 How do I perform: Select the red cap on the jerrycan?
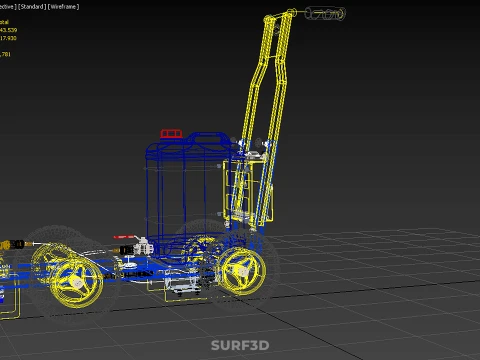tap(171, 134)
